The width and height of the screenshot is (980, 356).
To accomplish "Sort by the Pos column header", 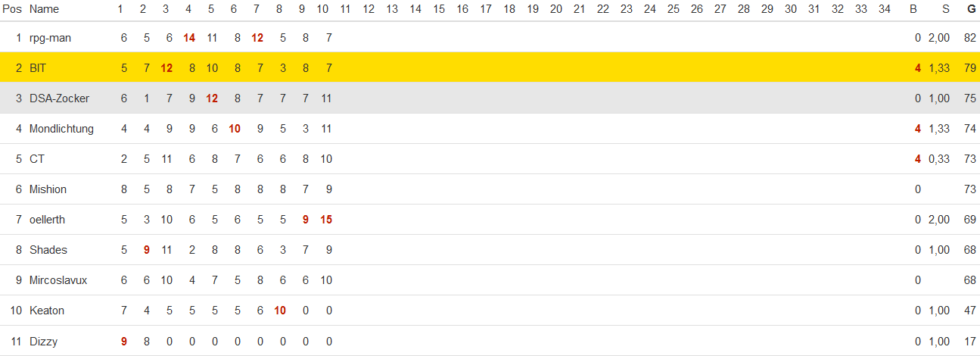I will (13, 9).
